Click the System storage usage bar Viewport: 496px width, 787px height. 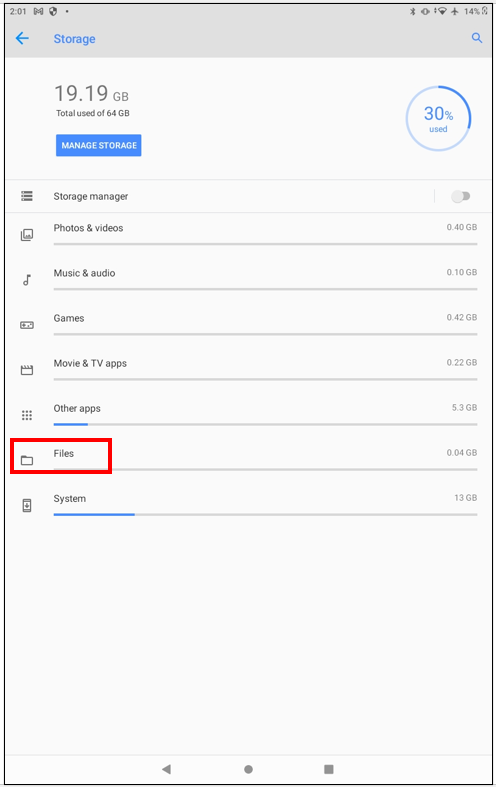(x=265, y=514)
